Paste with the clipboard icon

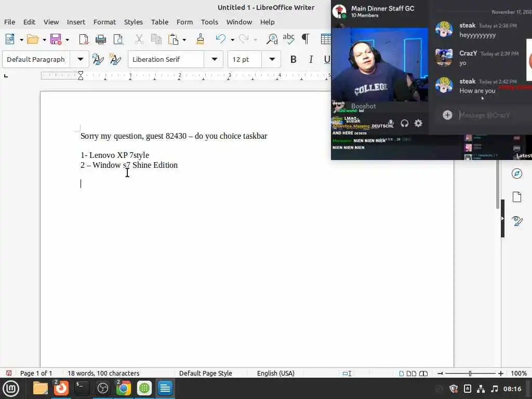click(173, 39)
